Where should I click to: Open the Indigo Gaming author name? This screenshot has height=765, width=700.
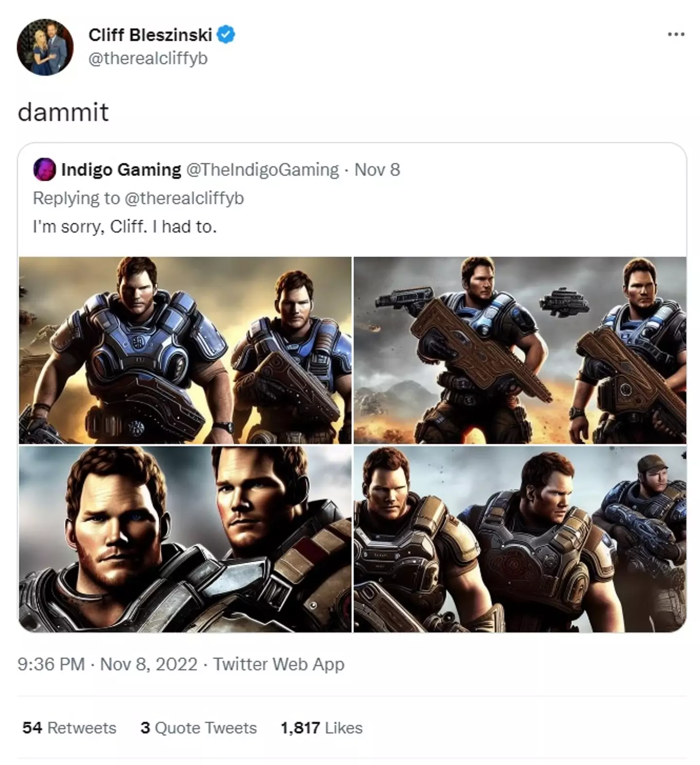click(121, 170)
